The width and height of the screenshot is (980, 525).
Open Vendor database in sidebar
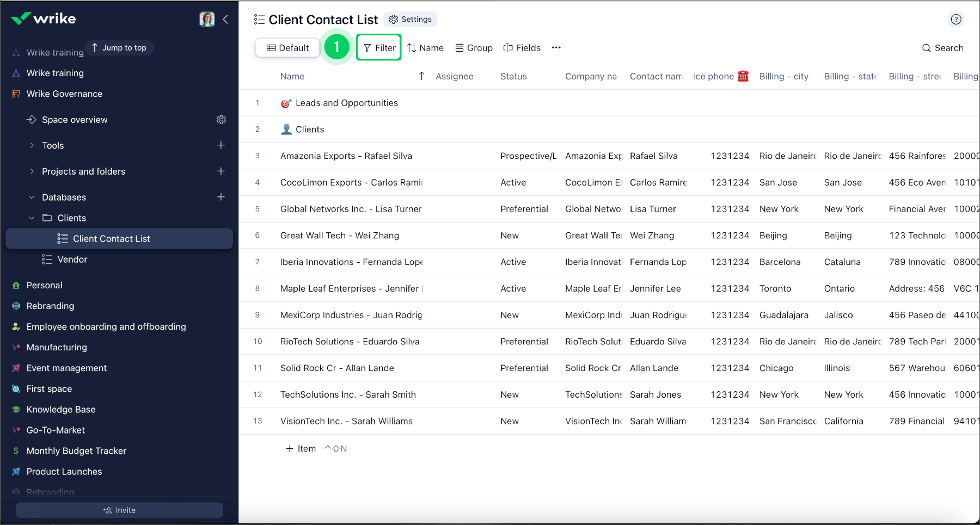point(72,260)
